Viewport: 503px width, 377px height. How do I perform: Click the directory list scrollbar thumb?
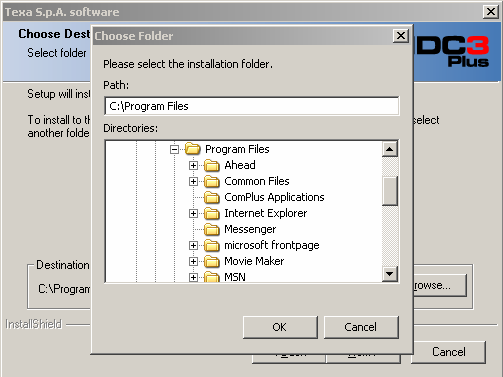tap(389, 191)
